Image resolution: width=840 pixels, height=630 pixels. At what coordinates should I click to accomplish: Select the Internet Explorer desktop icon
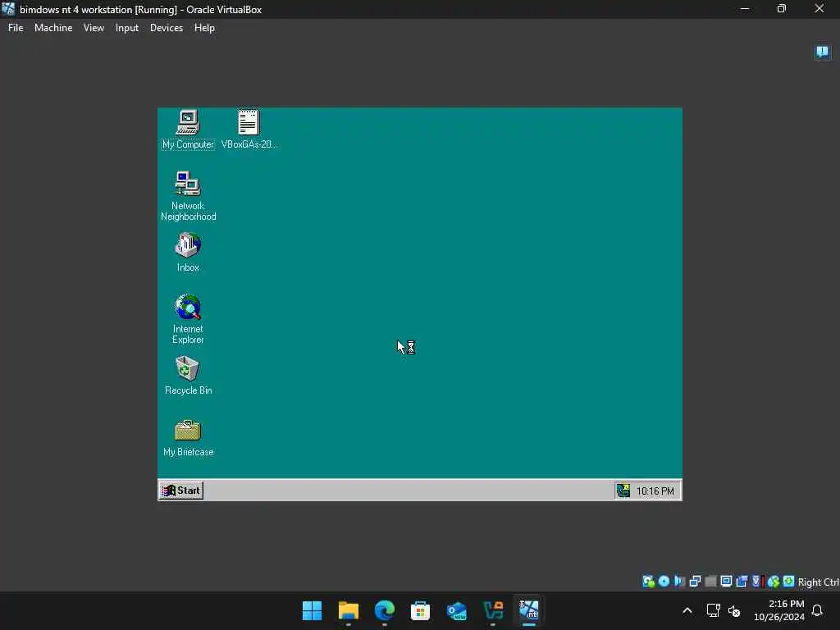188,319
